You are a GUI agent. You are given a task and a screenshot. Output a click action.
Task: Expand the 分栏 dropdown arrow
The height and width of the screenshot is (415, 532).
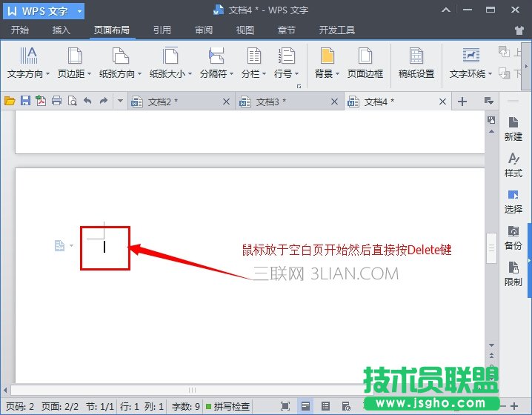coord(264,73)
